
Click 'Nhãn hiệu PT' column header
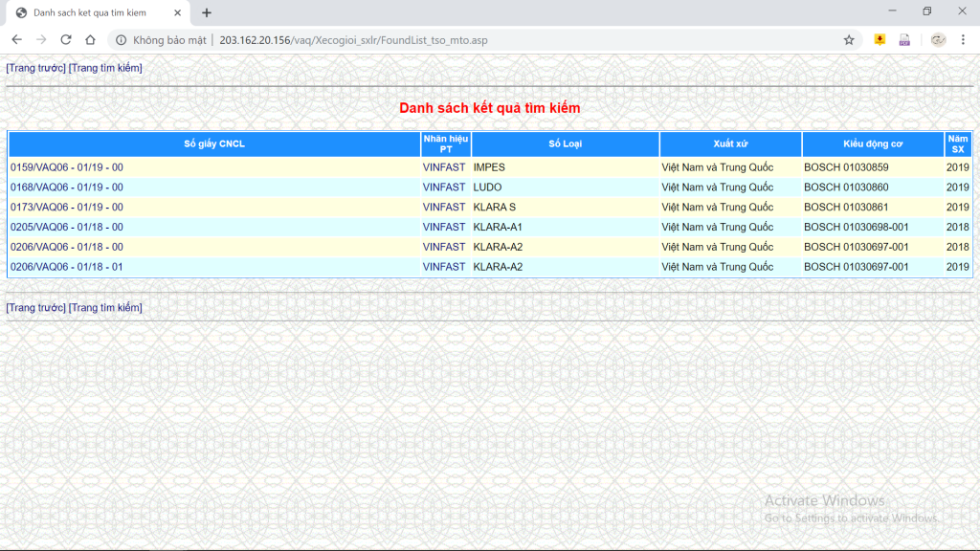(x=446, y=144)
